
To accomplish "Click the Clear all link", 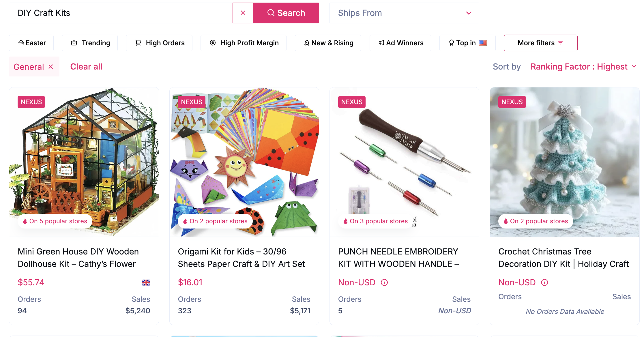I will click(86, 66).
